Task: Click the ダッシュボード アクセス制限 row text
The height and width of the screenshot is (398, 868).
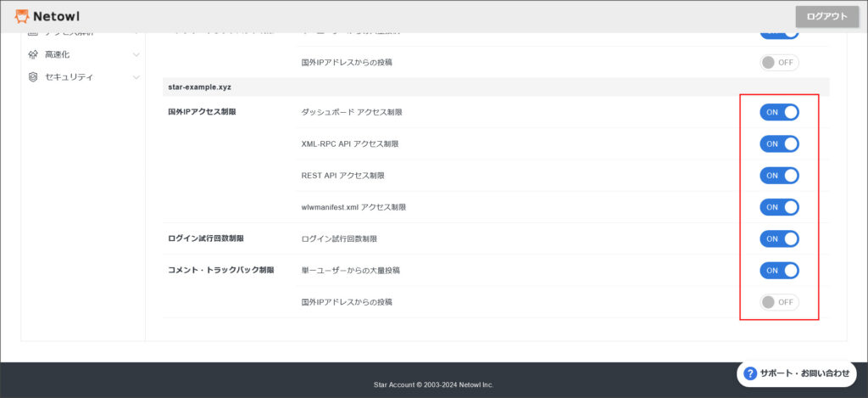Action: tap(352, 112)
